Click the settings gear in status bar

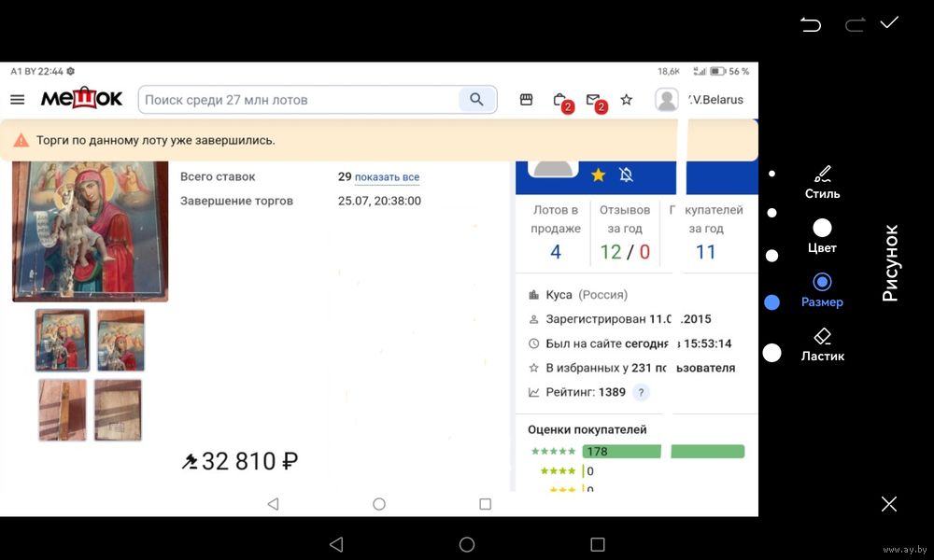(70, 72)
